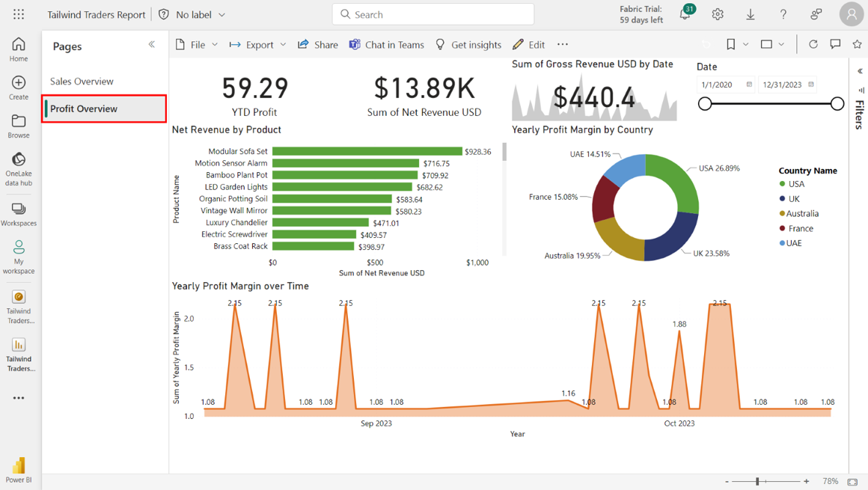Toggle France in Country Name legend
Image resolution: width=868 pixels, height=490 pixels.
[800, 228]
